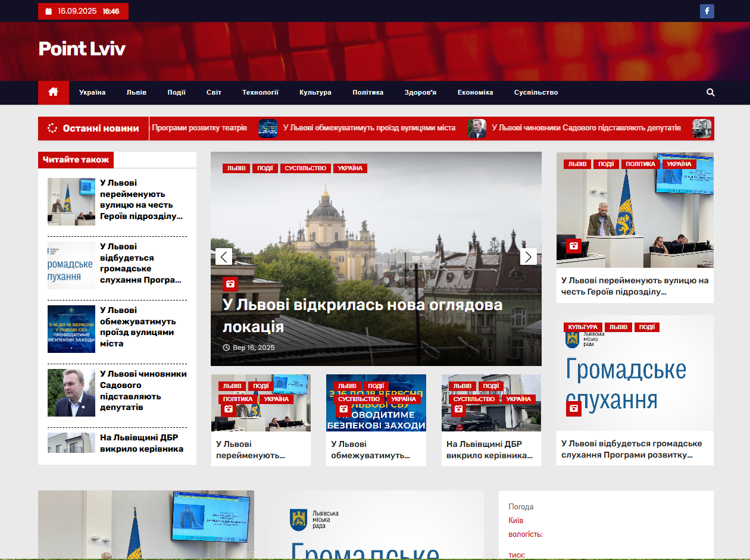The width and height of the screenshot is (750, 560).
Task: Open sidebar article 'У Львові відбудеться громадське слухання'
Action: (x=140, y=263)
